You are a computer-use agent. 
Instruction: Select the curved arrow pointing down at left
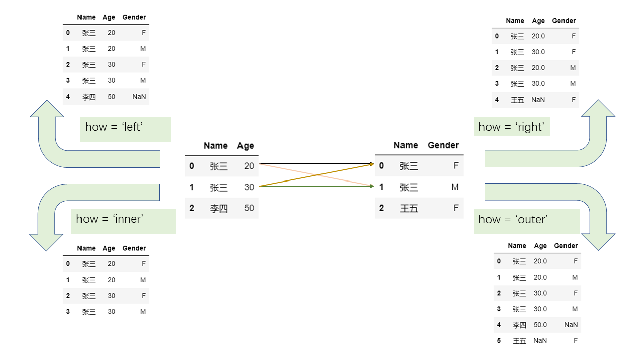(x=91, y=211)
